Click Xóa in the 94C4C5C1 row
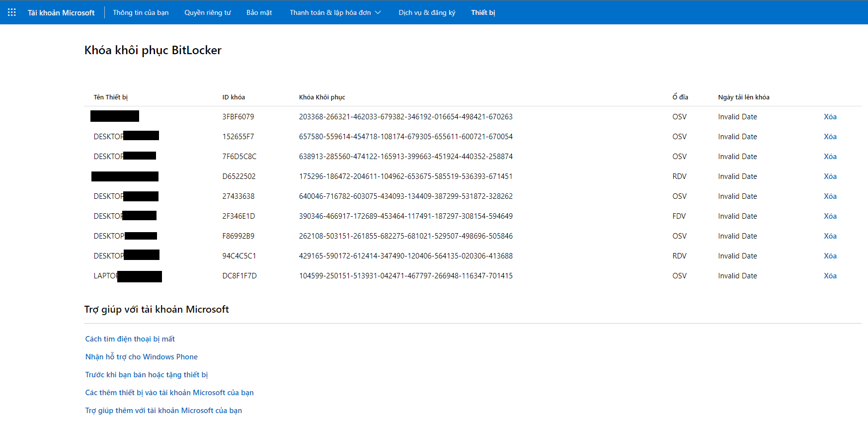The width and height of the screenshot is (868, 426). pos(830,256)
